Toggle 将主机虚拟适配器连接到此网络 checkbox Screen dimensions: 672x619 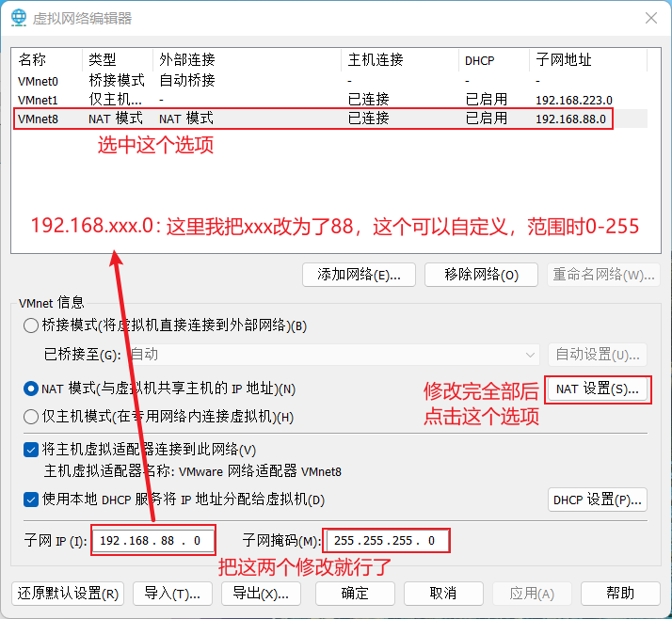[31, 450]
